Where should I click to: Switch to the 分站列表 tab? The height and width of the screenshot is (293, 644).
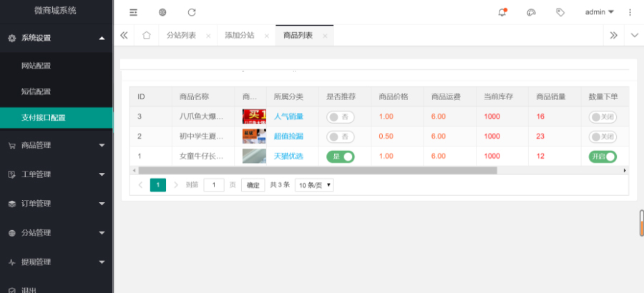(182, 35)
